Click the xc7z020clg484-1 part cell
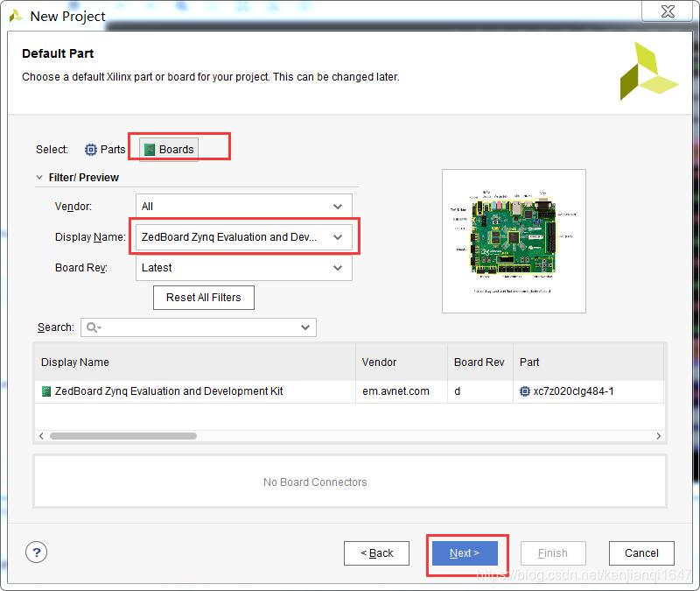This screenshot has width=700, height=591. [589, 391]
